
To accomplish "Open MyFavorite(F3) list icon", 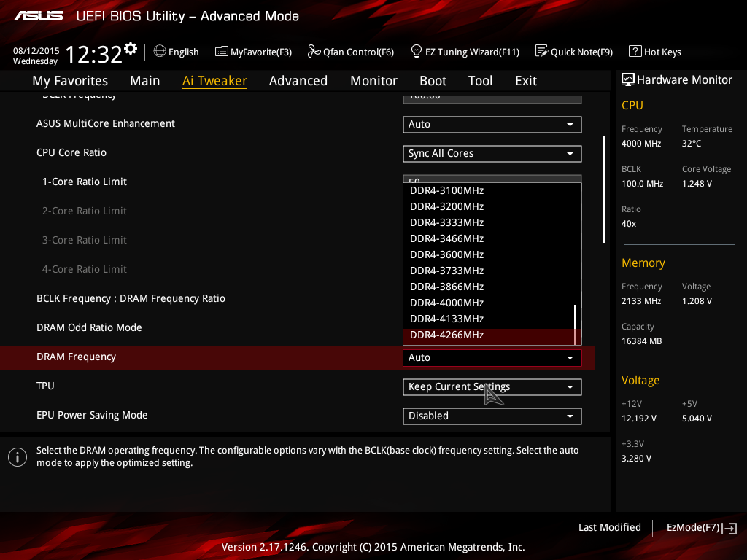I will coord(222,52).
